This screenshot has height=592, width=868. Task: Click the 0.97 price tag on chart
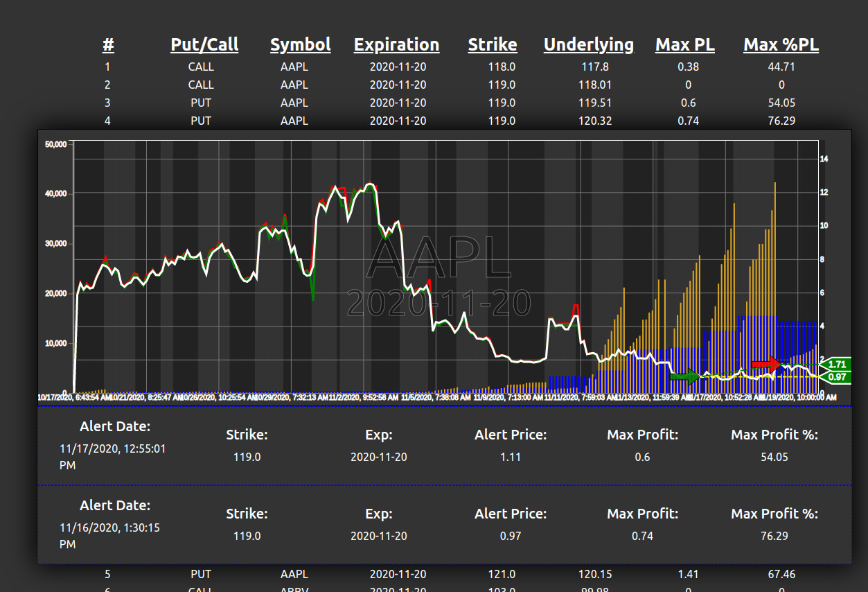(836, 377)
